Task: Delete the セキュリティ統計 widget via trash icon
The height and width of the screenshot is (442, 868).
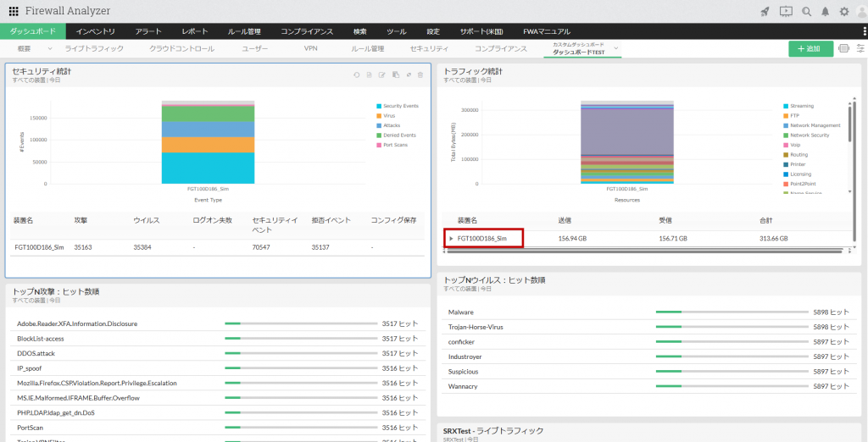Action: [x=420, y=75]
